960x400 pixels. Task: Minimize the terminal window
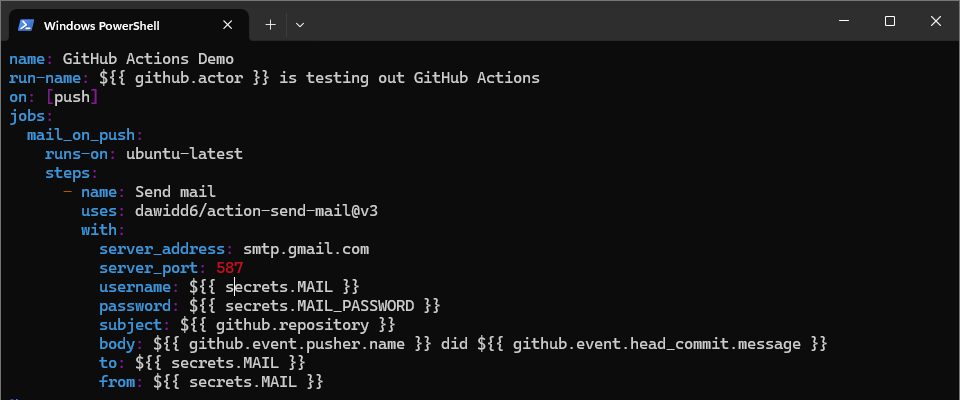point(844,21)
